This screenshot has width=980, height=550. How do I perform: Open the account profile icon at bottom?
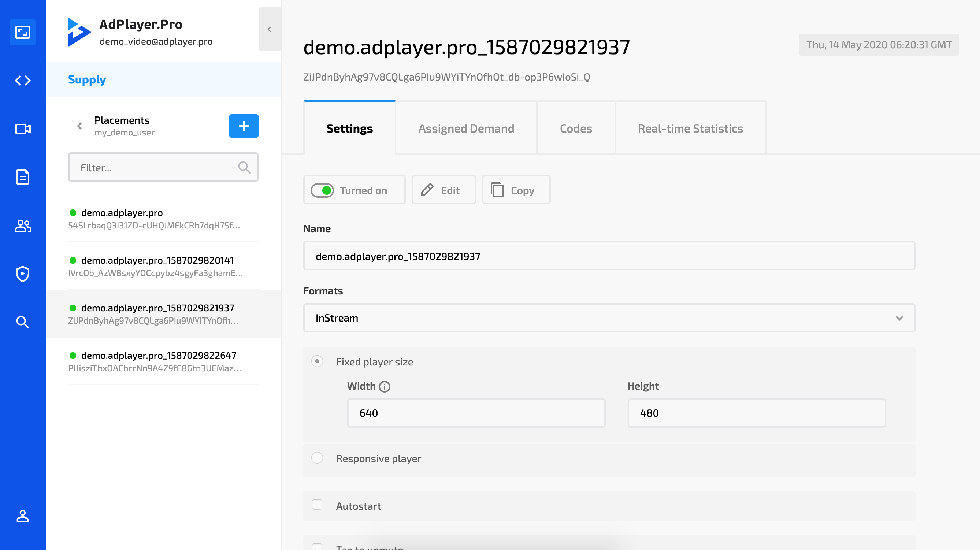23,516
